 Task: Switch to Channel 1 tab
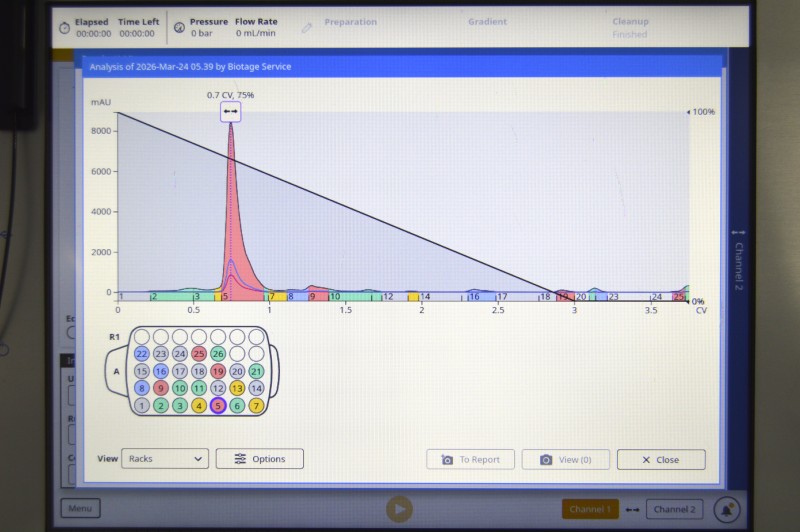coord(590,509)
